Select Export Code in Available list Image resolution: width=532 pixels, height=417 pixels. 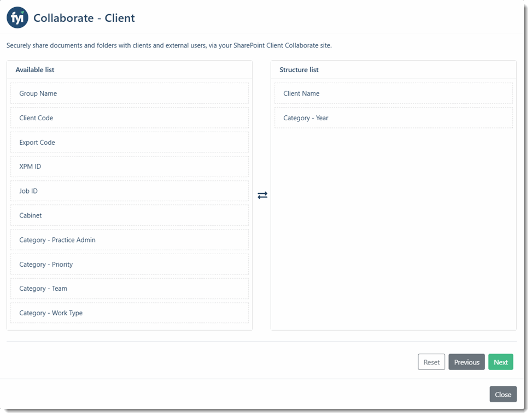(x=129, y=143)
